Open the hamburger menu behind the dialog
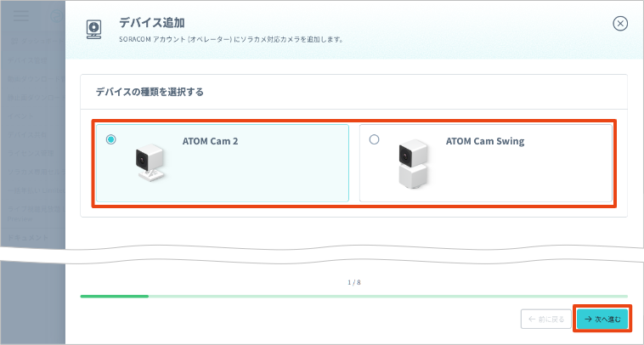 coord(21,16)
